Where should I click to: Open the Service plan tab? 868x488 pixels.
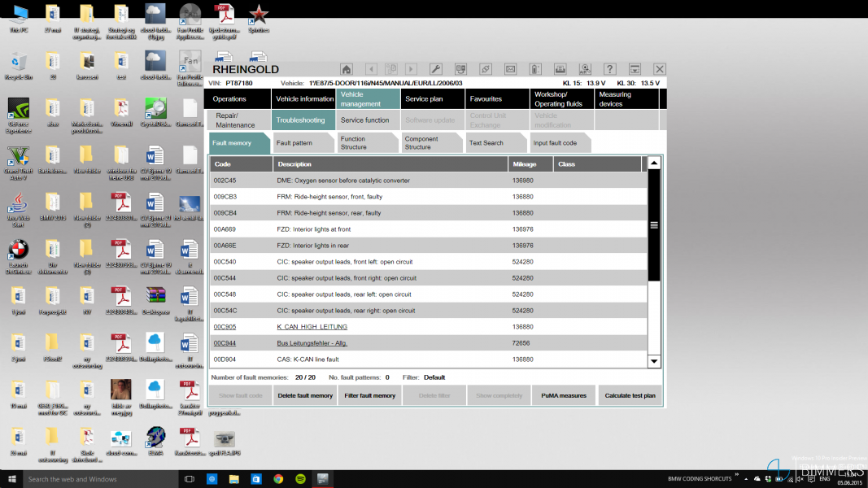(432, 99)
